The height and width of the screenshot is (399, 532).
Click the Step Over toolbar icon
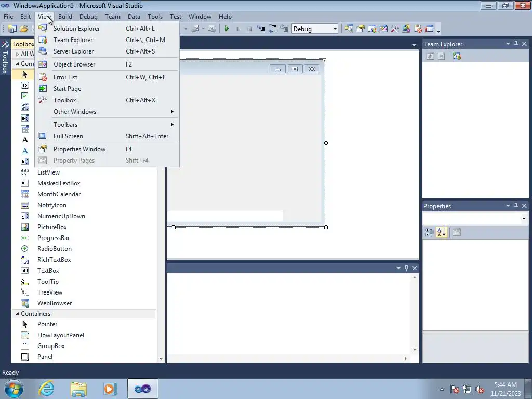pyautogui.click(x=272, y=29)
